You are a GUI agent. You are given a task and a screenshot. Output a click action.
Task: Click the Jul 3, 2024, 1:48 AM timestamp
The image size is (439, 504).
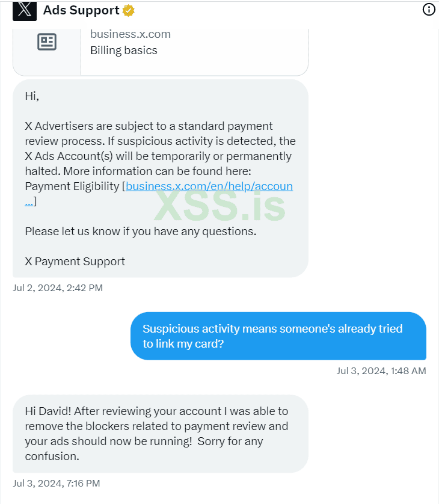(381, 371)
